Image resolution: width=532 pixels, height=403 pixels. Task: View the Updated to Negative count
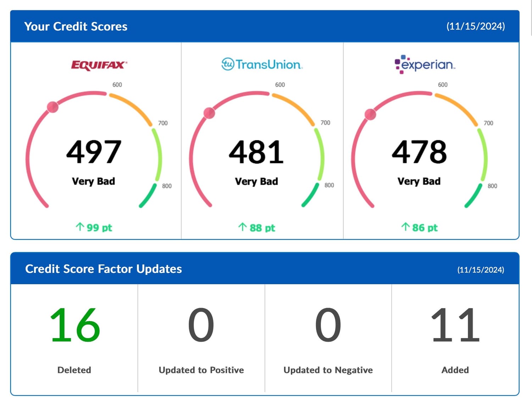click(x=328, y=325)
